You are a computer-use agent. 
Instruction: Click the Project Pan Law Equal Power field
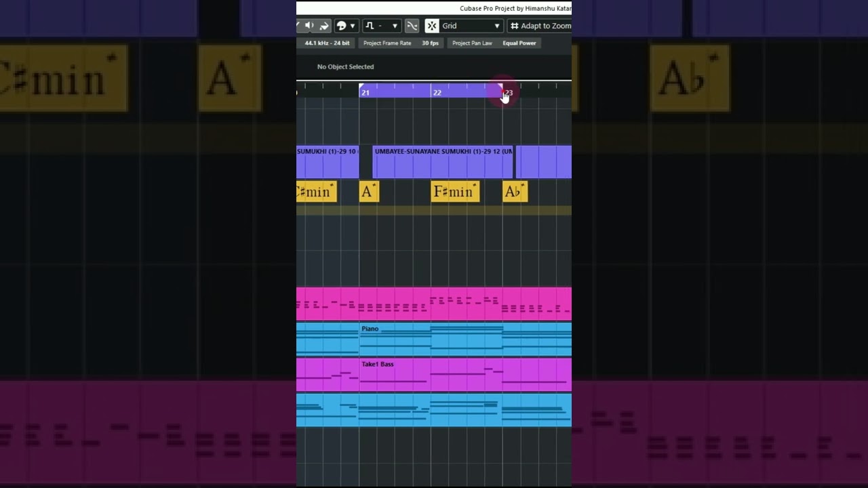pos(494,43)
